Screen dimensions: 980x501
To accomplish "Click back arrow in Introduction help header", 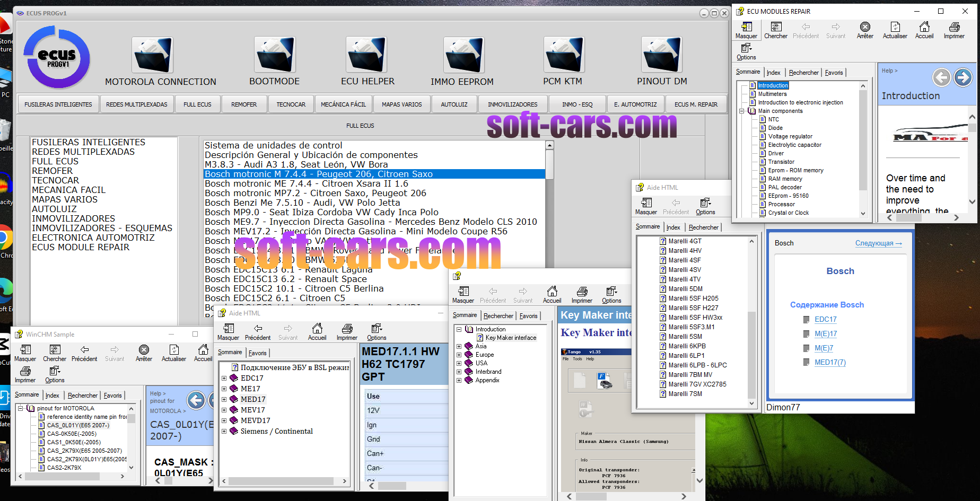I will tap(941, 77).
